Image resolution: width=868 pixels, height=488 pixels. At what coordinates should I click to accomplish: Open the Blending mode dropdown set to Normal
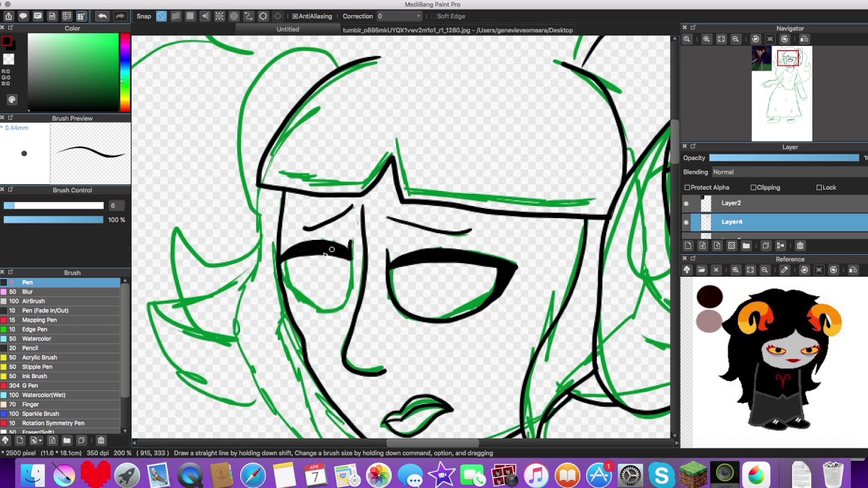(789, 172)
